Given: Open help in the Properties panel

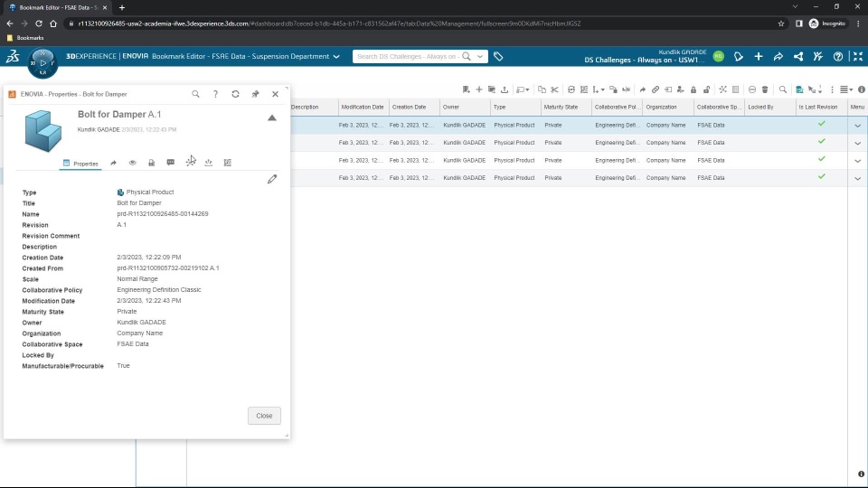Looking at the screenshot, I should [215, 94].
